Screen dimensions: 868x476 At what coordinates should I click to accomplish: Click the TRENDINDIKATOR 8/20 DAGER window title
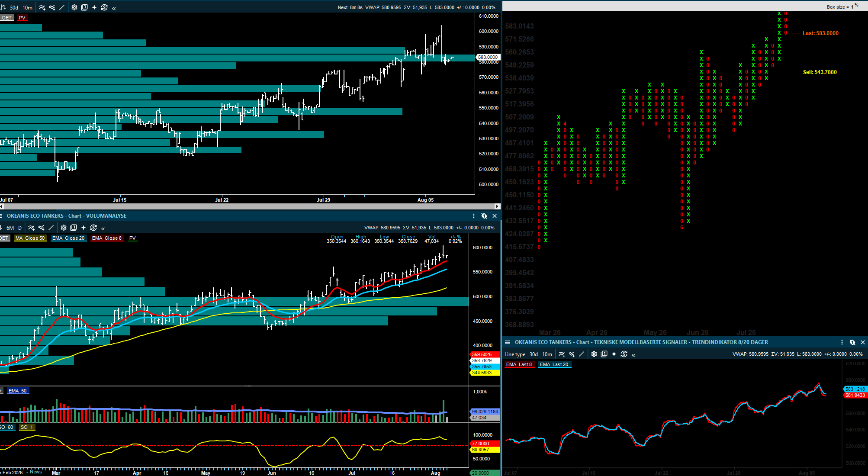click(x=641, y=342)
